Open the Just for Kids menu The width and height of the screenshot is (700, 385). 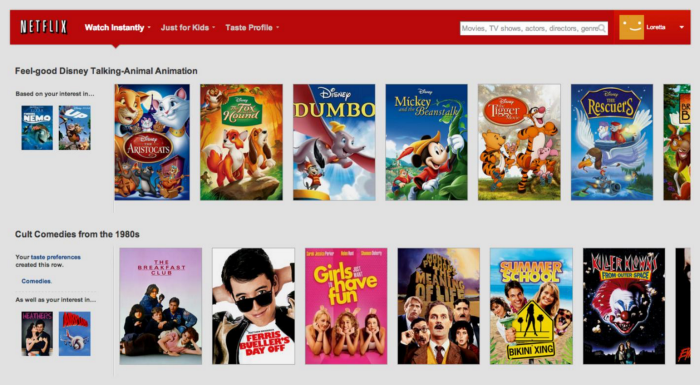[x=185, y=28]
